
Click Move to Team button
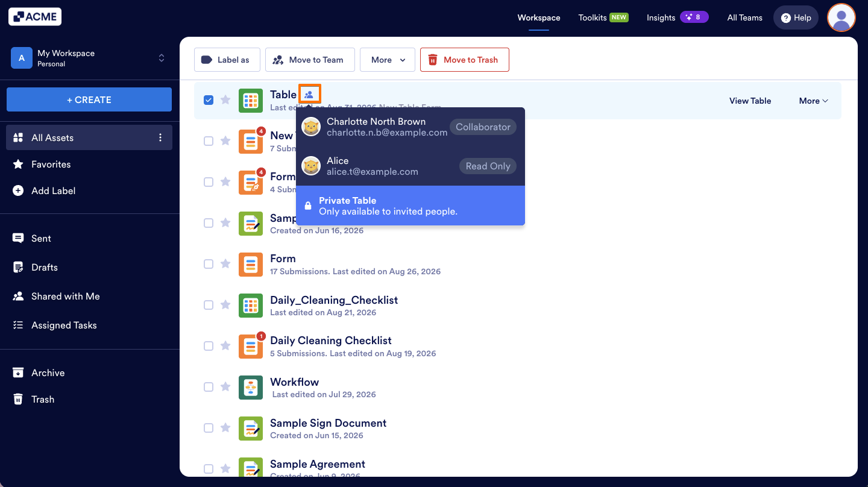pos(309,60)
